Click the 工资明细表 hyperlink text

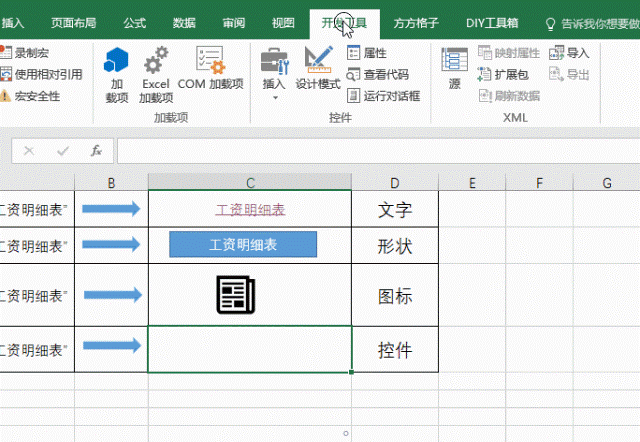(250, 210)
